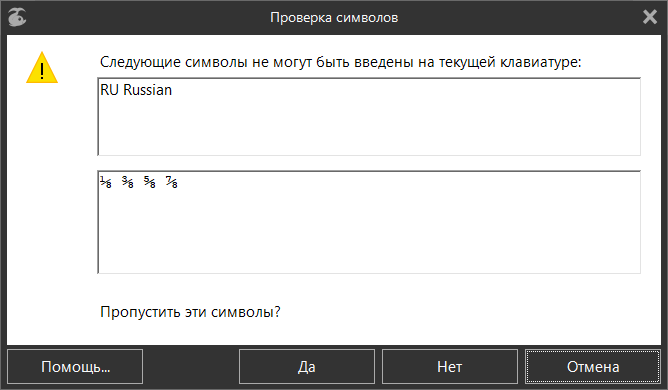The image size is (668, 390).
Task: Click the Проверка символов title text
Action: pos(334,17)
